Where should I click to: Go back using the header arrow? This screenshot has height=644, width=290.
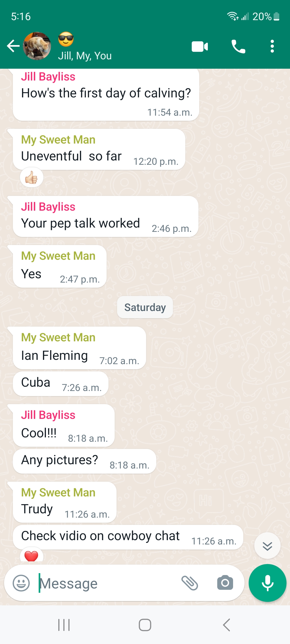click(13, 46)
